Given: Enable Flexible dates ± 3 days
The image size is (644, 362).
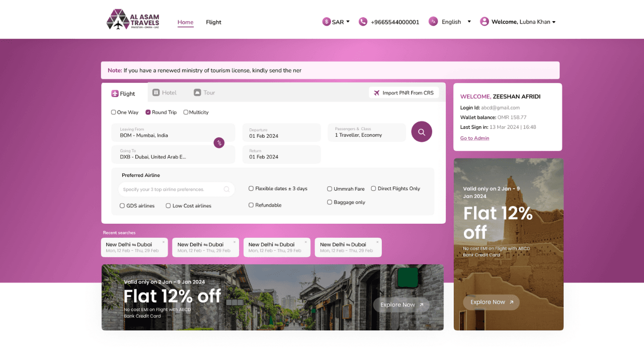Looking at the screenshot, I should point(278,189).
